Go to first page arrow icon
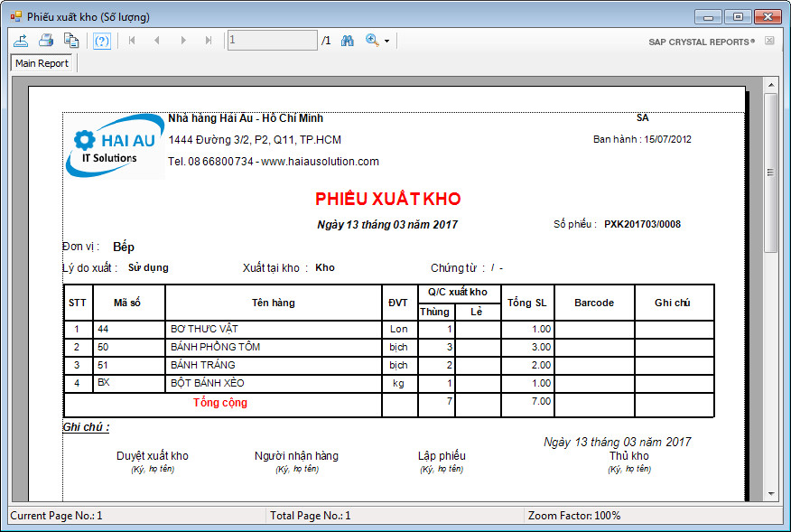Image resolution: width=791 pixels, height=532 pixels. (132, 41)
